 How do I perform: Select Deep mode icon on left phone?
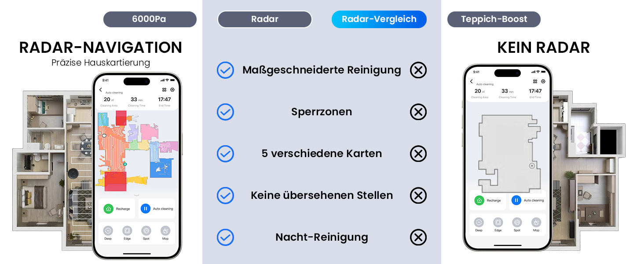click(x=108, y=231)
